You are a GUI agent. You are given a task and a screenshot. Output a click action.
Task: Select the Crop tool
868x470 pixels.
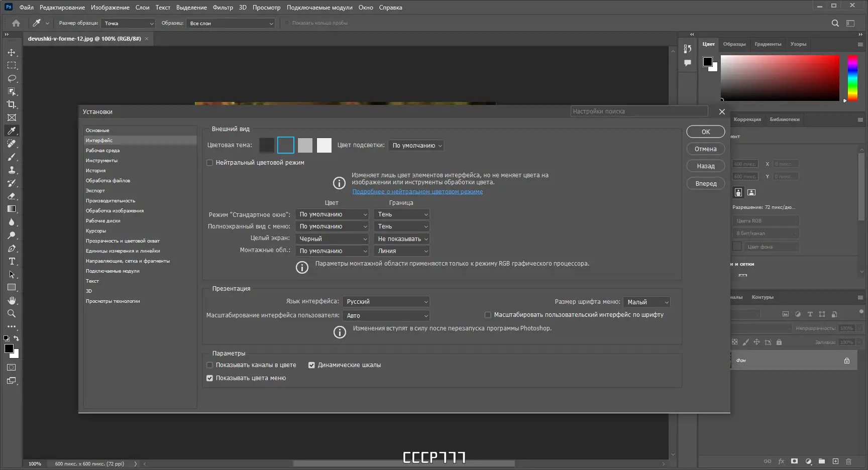pyautogui.click(x=12, y=105)
